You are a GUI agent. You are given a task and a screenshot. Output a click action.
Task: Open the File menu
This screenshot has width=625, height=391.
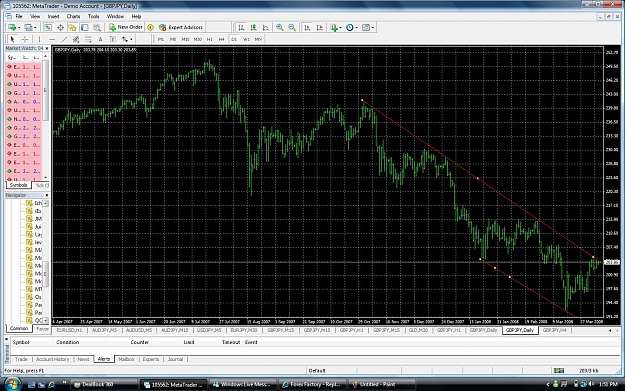click(19, 16)
